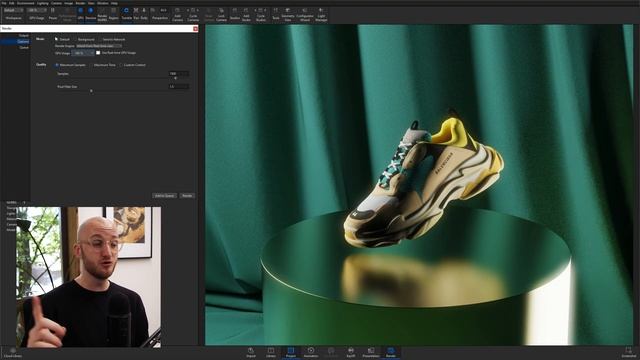The height and width of the screenshot is (360, 640).
Task: Click the Pixel Filter Size slider handle
Action: pos(91,91)
